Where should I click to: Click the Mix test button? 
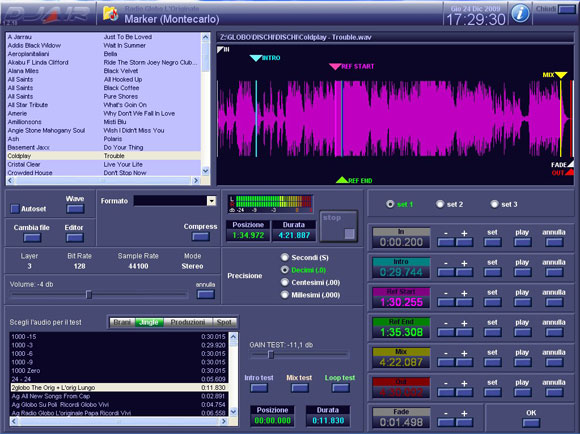300,388
